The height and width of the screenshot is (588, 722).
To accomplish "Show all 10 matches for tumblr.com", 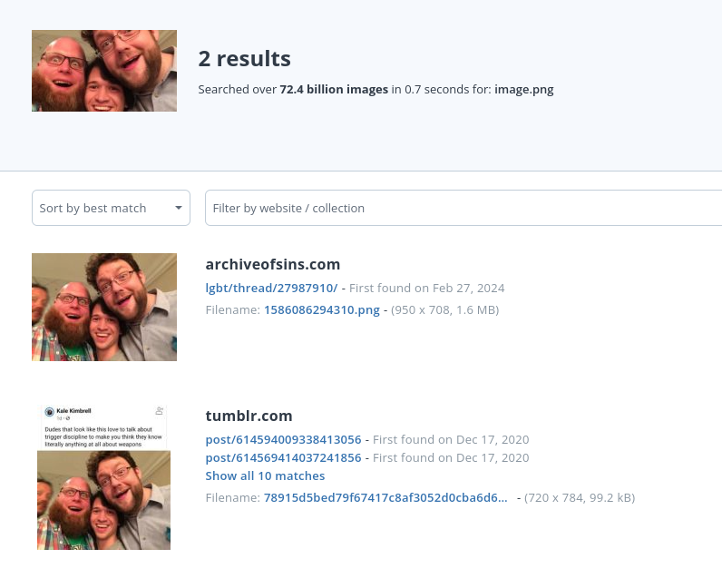I will click(x=265, y=475).
